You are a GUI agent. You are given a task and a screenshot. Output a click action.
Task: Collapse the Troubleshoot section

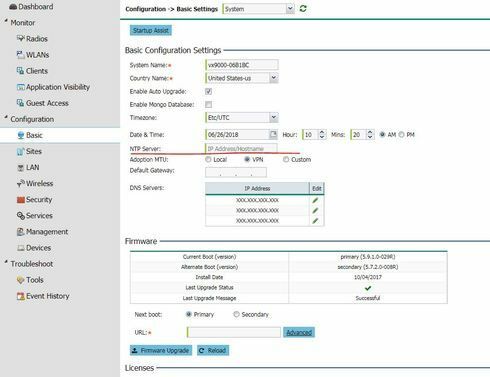point(6,262)
